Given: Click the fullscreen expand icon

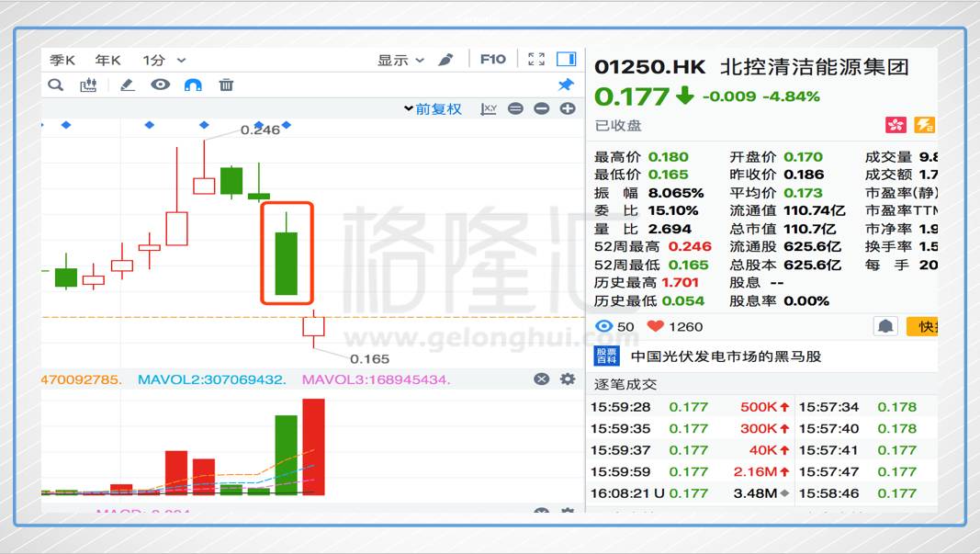Looking at the screenshot, I should point(535,60).
